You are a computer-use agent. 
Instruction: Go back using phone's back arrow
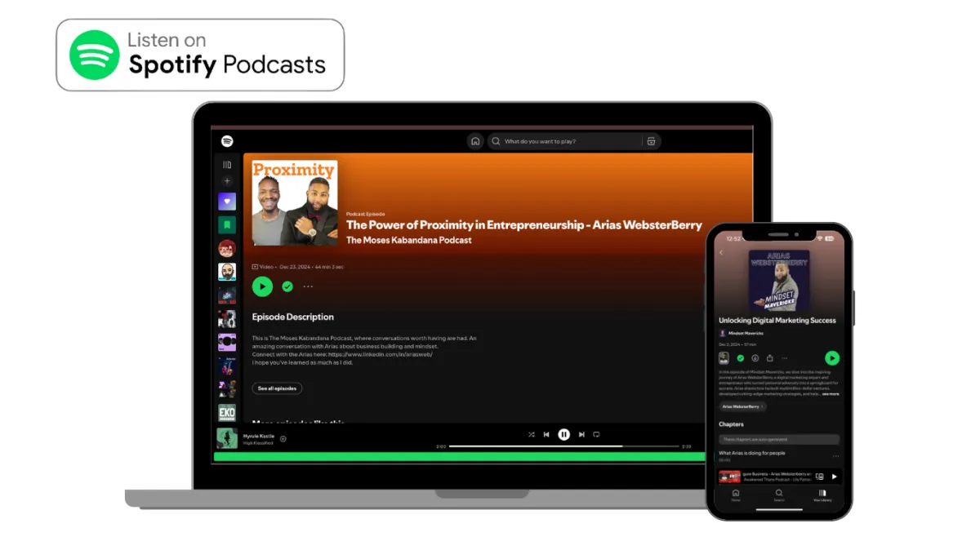(721, 253)
